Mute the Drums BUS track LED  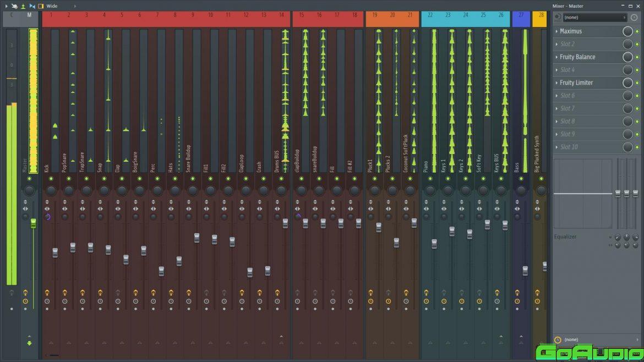(281, 179)
